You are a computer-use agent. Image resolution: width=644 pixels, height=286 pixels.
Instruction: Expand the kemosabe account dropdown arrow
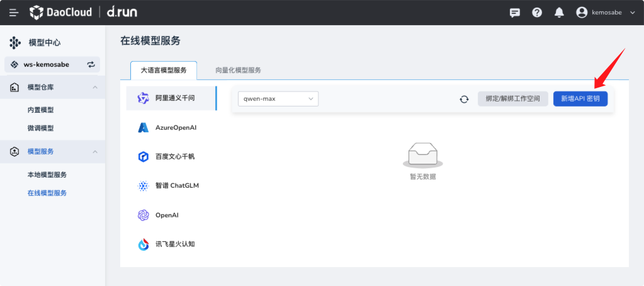(x=632, y=13)
